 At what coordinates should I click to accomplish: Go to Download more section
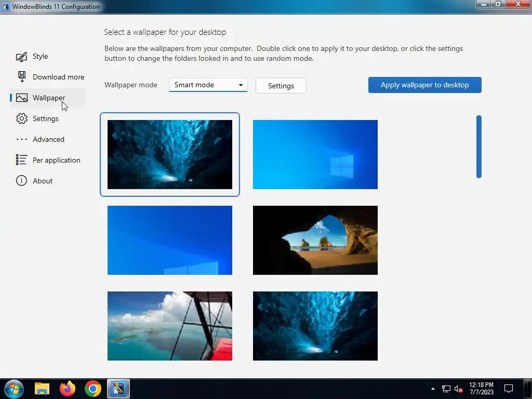pyautogui.click(x=58, y=77)
